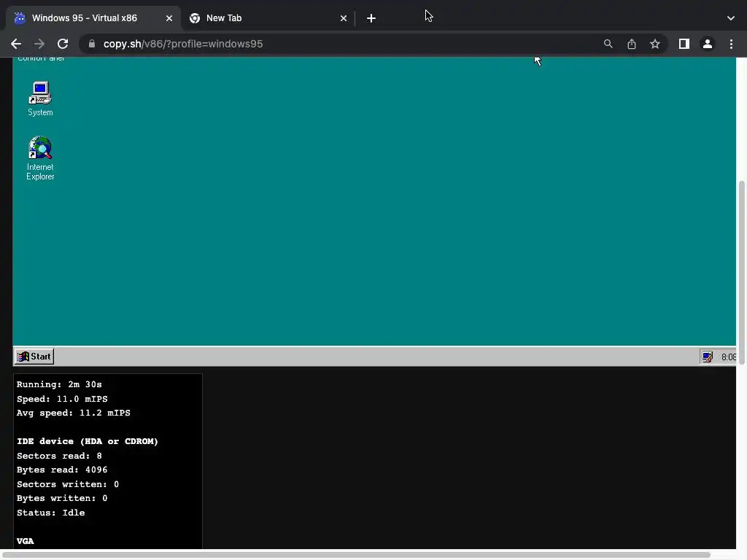Share this page via the share icon

click(x=631, y=44)
